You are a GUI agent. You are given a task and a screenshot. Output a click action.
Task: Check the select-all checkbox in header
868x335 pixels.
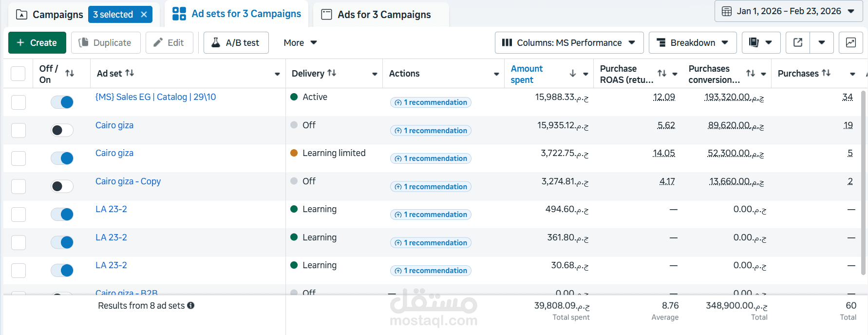18,73
